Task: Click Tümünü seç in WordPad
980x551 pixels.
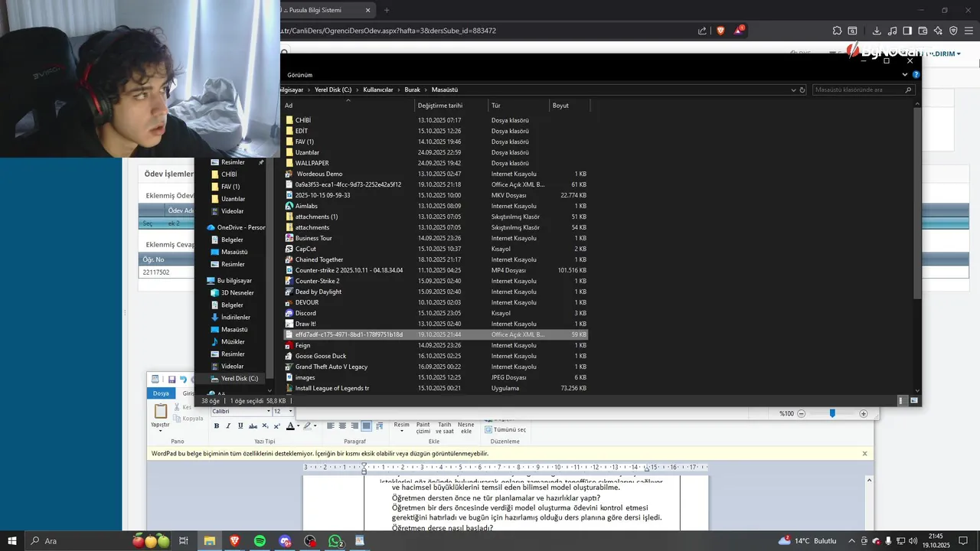Action: click(x=505, y=429)
